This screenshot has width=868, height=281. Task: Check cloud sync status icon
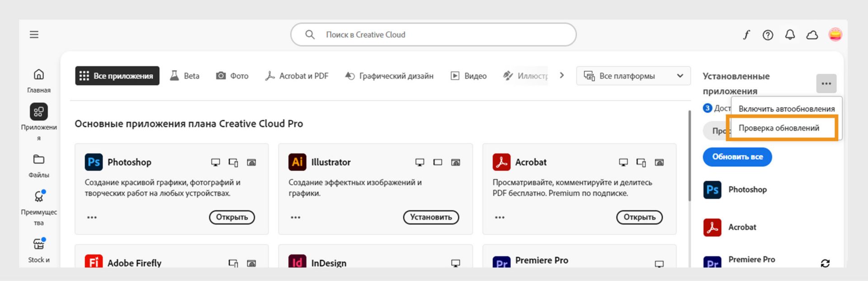[x=812, y=35]
